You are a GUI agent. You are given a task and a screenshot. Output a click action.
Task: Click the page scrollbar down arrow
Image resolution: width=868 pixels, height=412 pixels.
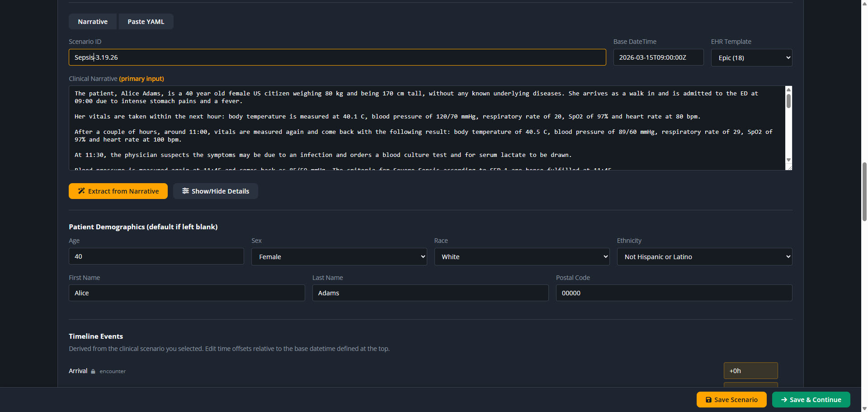point(864,408)
